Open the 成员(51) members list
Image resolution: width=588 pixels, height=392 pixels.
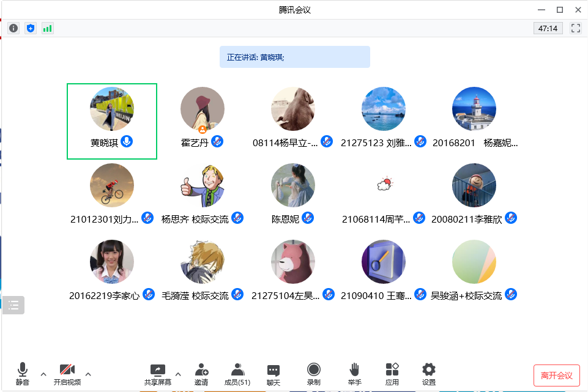click(x=237, y=374)
